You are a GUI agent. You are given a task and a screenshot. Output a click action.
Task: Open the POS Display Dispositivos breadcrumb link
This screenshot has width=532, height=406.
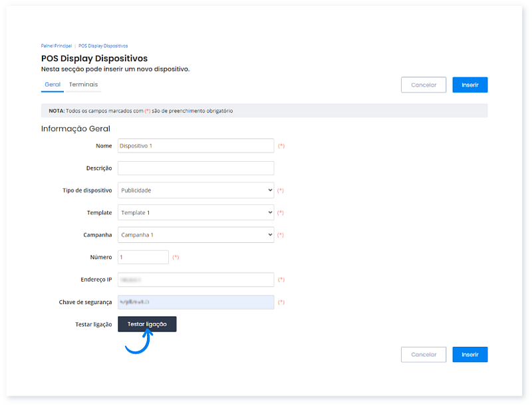point(103,46)
